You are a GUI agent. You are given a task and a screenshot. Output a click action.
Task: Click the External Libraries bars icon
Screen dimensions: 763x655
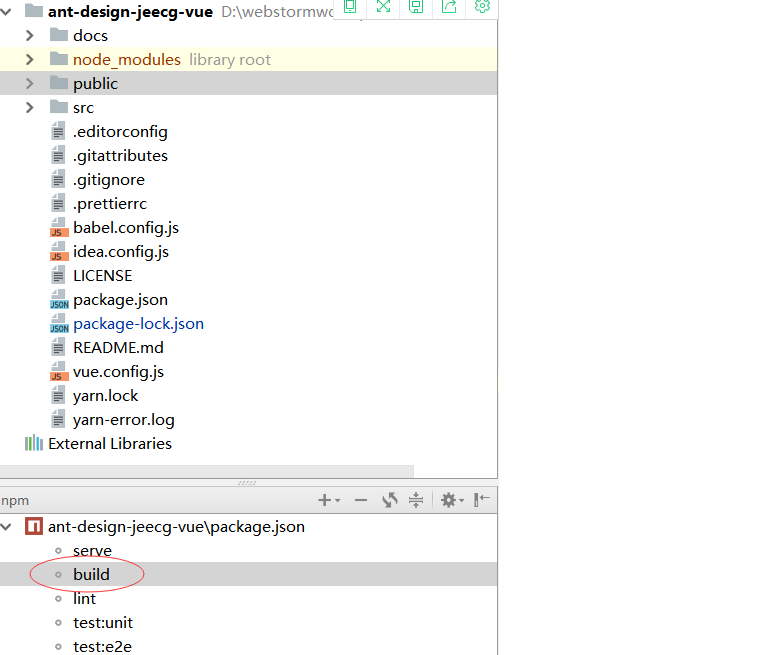[34, 443]
